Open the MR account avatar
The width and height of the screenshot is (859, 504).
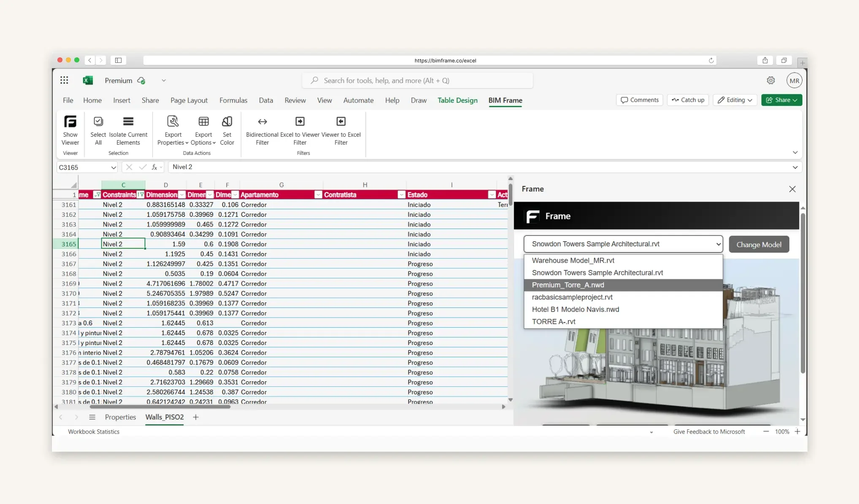coord(794,81)
